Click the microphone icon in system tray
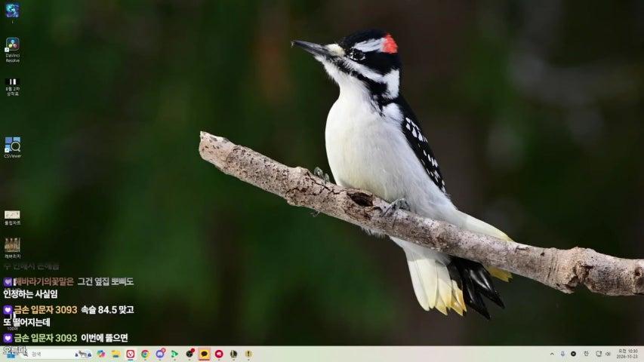The width and height of the screenshot is (644, 362). (x=562, y=354)
